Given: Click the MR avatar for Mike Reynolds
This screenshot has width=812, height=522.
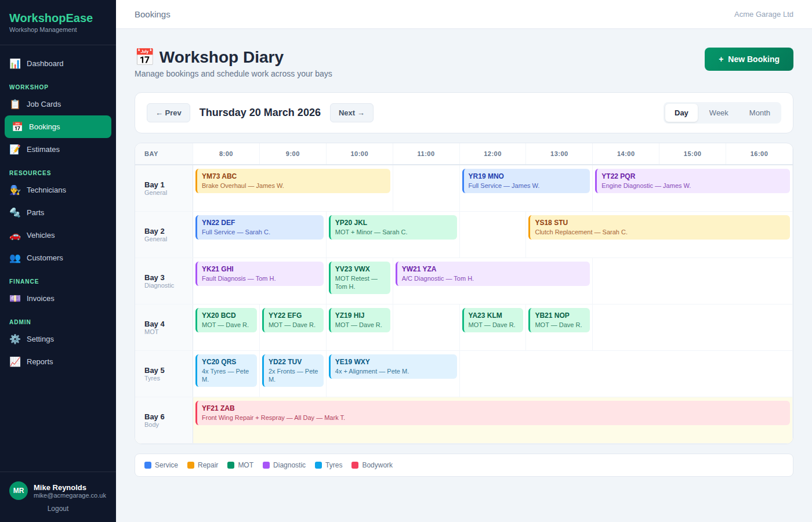Looking at the screenshot, I should point(18,491).
